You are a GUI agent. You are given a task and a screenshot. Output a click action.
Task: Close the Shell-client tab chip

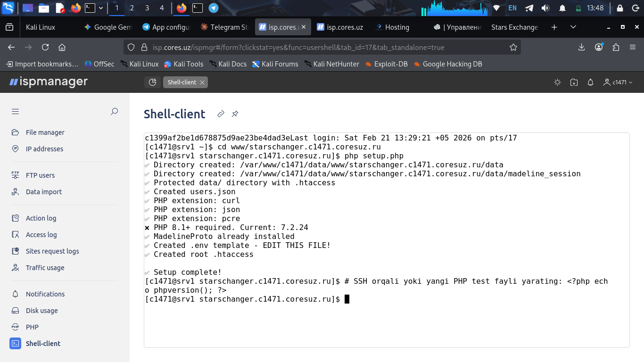tap(202, 82)
